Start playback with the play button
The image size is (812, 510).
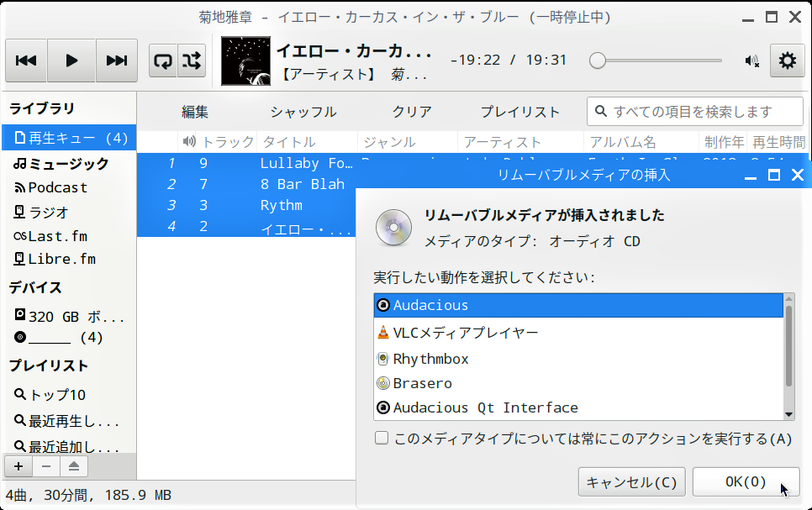pyautogui.click(x=71, y=60)
